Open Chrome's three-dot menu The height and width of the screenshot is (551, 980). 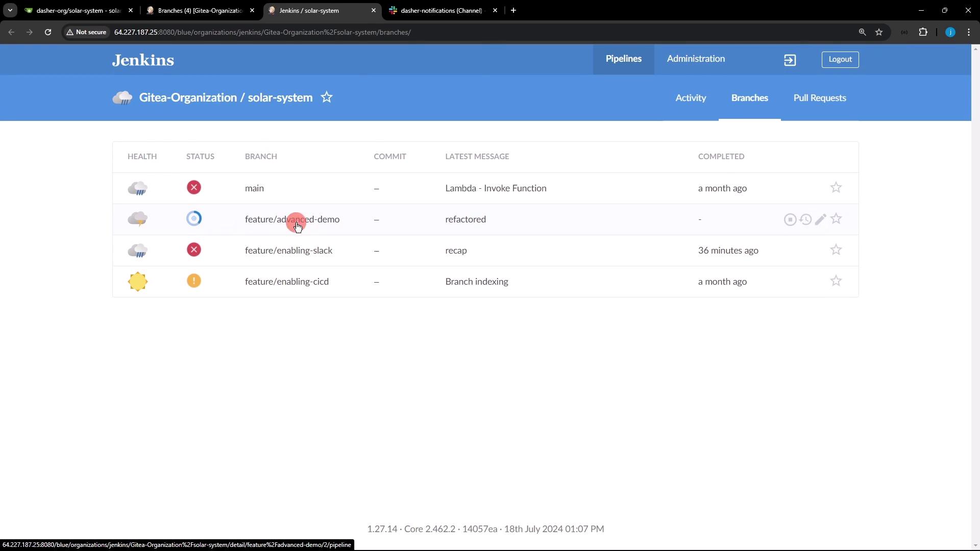(969, 32)
